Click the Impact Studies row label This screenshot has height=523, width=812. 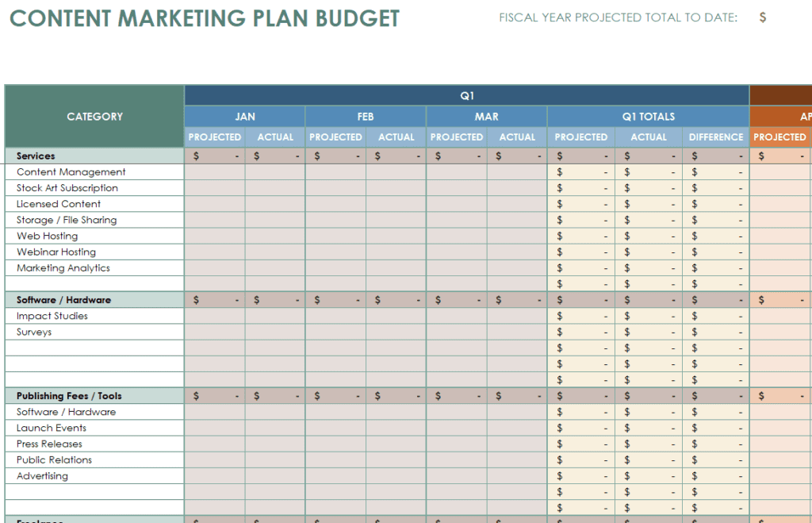52,316
